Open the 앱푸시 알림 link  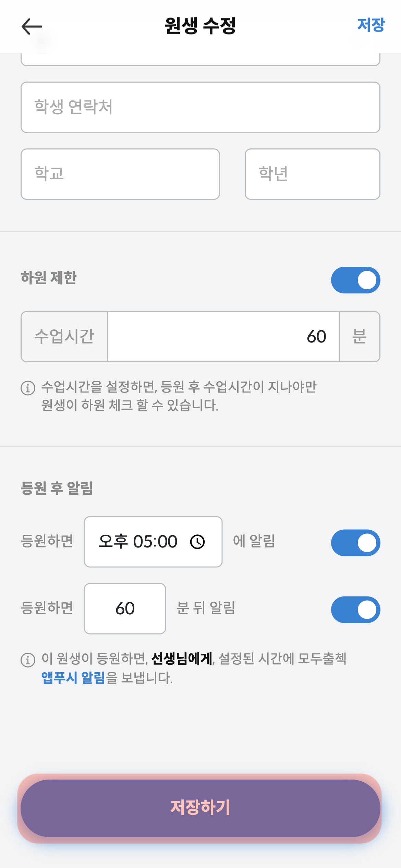pos(73,678)
